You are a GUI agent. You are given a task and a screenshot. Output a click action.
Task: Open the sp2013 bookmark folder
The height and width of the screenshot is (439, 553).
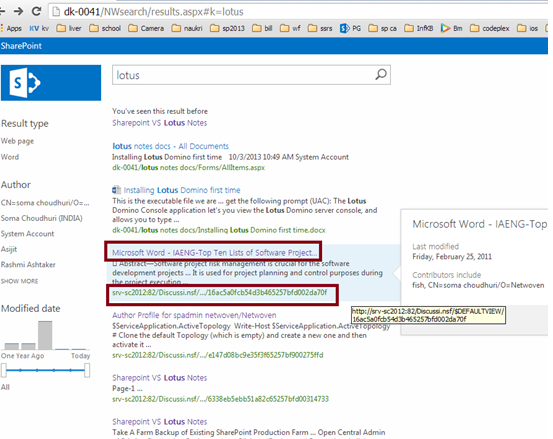pyautogui.click(x=227, y=28)
